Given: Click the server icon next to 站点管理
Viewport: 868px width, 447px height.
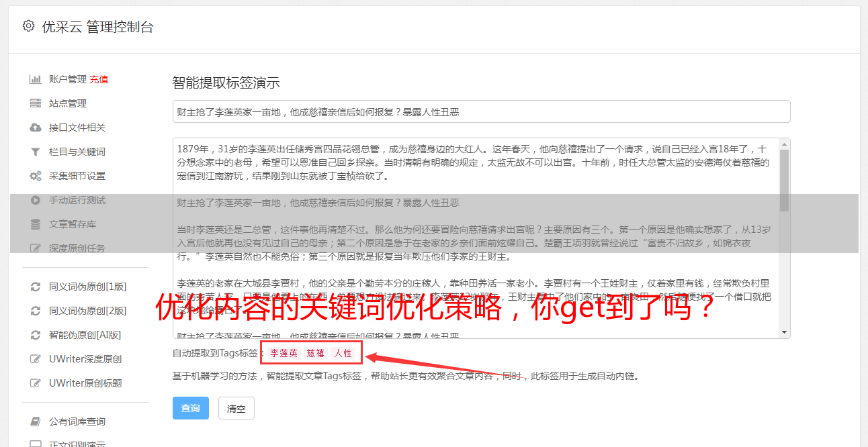Looking at the screenshot, I should pos(36,103).
